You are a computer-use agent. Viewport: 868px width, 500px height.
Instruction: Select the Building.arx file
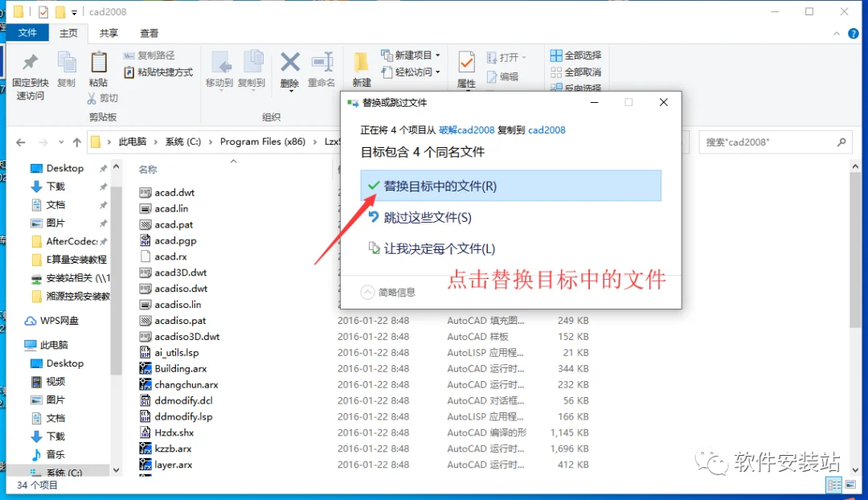(181, 369)
